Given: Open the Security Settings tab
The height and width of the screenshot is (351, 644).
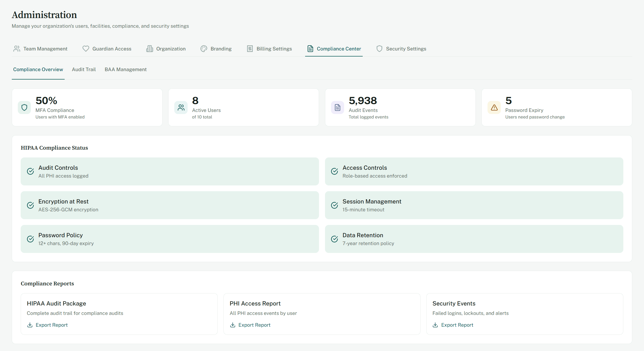Looking at the screenshot, I should (x=401, y=49).
